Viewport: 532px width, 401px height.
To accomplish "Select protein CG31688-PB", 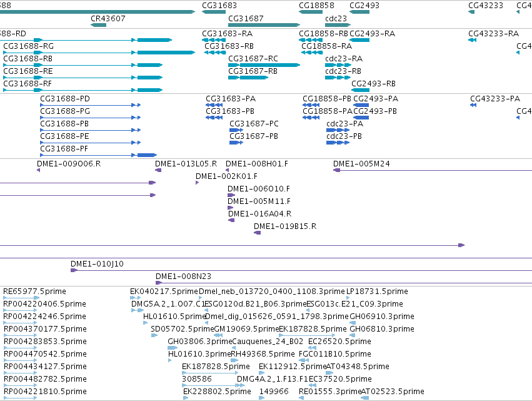I will click(x=64, y=124).
